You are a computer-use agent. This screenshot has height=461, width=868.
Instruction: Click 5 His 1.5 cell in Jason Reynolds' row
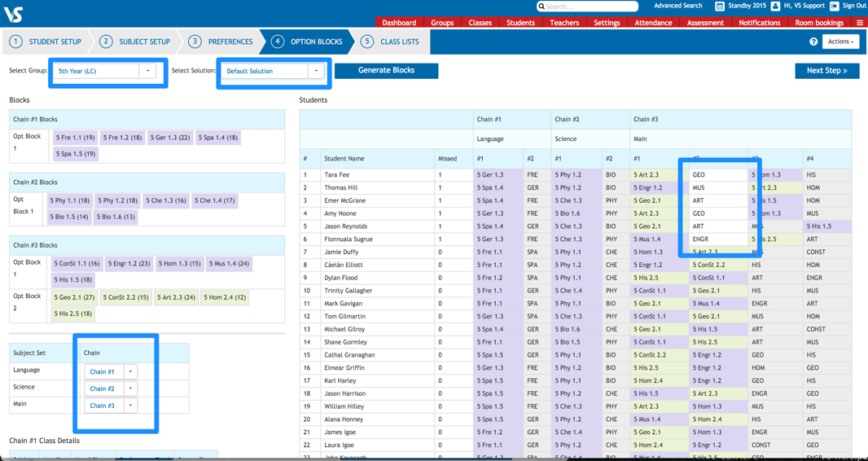pyautogui.click(x=827, y=226)
